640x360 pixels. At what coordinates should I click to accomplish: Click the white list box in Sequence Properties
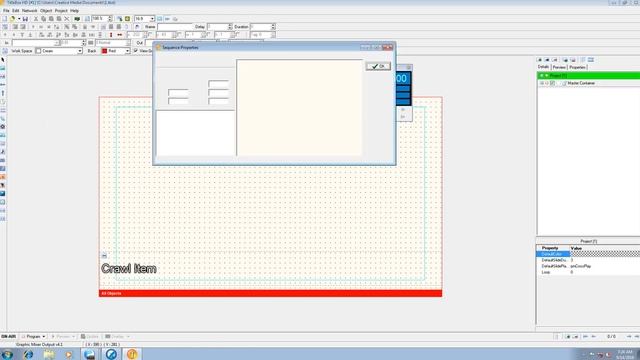pyautogui.click(x=195, y=133)
